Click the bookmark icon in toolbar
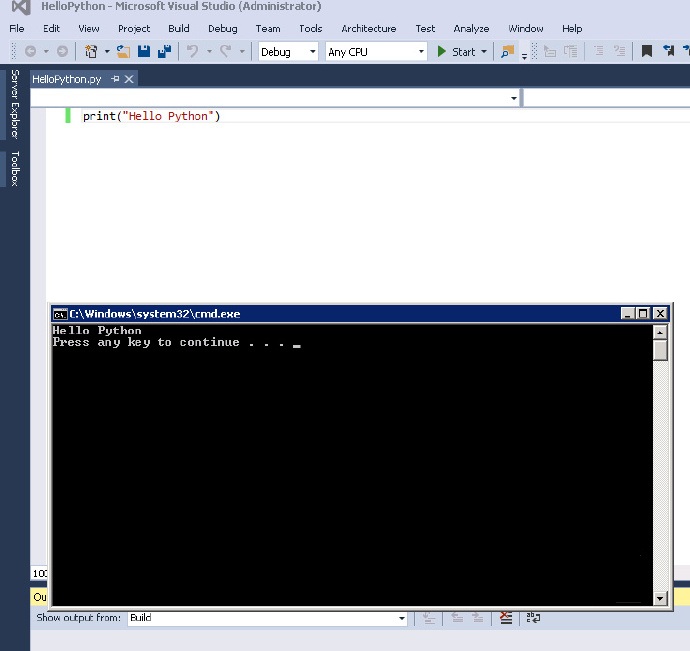This screenshot has height=651, width=690. [647, 52]
